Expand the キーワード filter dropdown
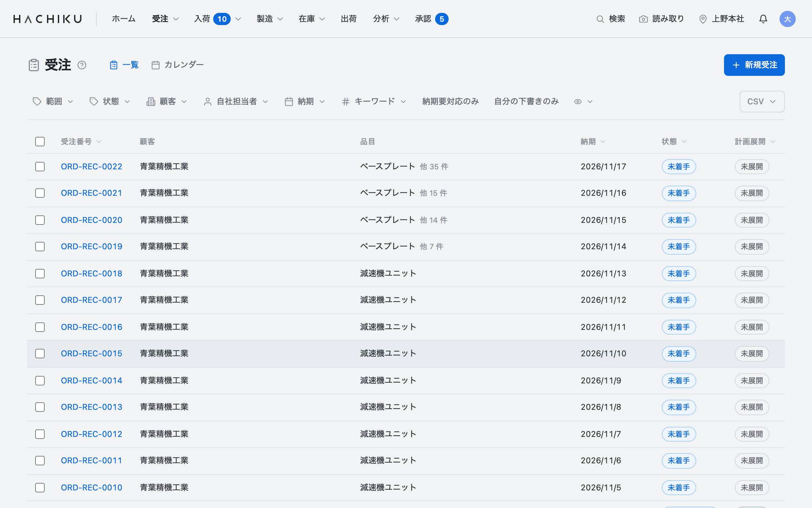Image resolution: width=812 pixels, height=508 pixels. (x=374, y=102)
